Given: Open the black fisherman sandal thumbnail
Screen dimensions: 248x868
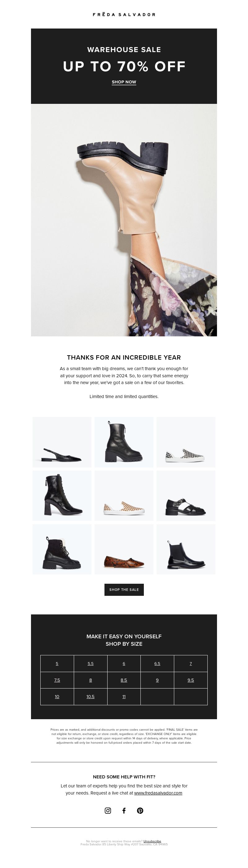Looking at the screenshot, I should 186,495.
